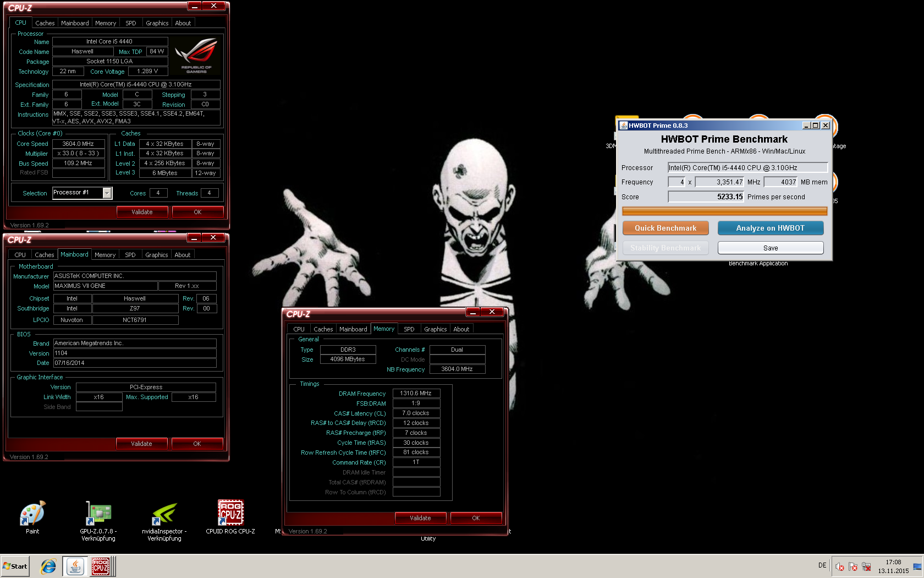Open Graphics tab in top CPU-Z window

(157, 23)
